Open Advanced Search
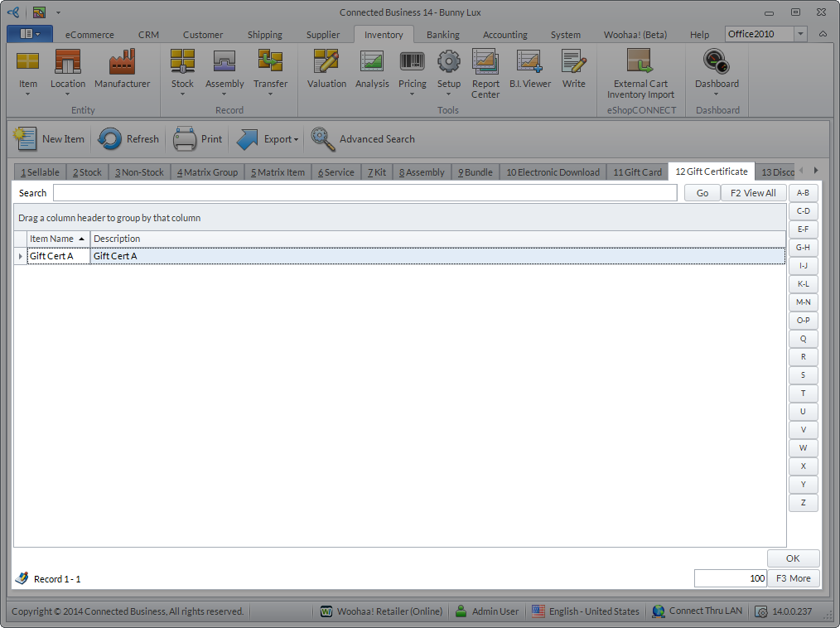Image resolution: width=840 pixels, height=628 pixels. click(363, 139)
